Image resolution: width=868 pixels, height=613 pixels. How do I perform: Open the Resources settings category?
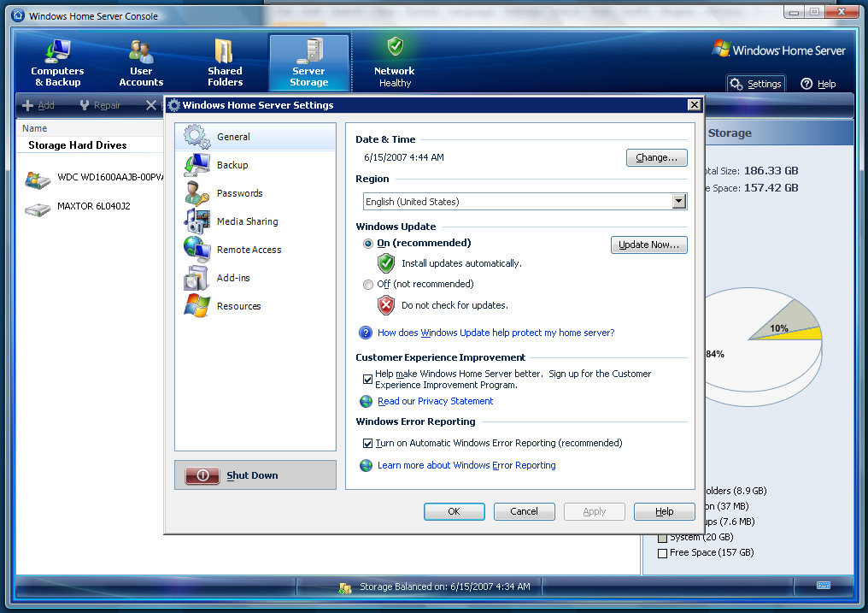coord(238,306)
